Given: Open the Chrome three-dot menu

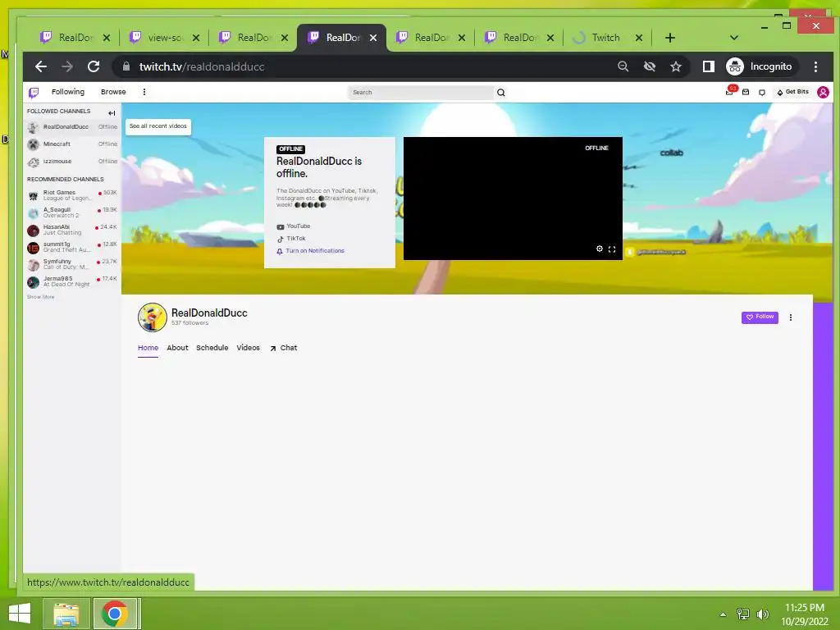Looking at the screenshot, I should coord(815,66).
